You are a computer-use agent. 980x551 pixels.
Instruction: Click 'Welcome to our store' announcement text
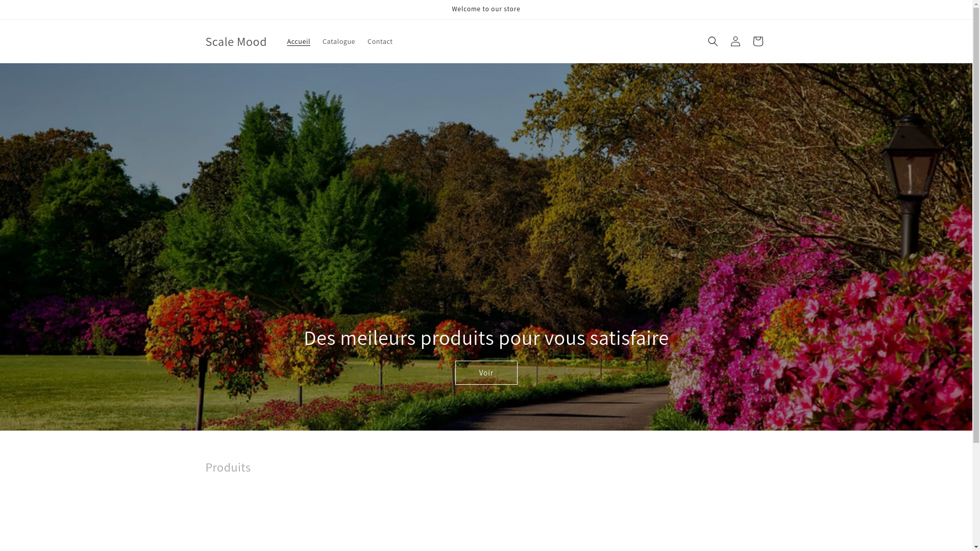point(486,9)
